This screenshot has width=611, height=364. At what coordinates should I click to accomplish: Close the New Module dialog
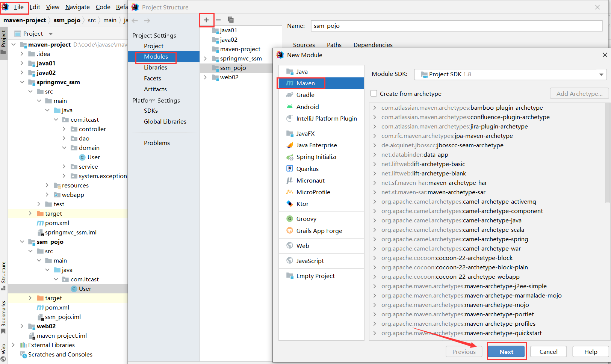coord(605,55)
